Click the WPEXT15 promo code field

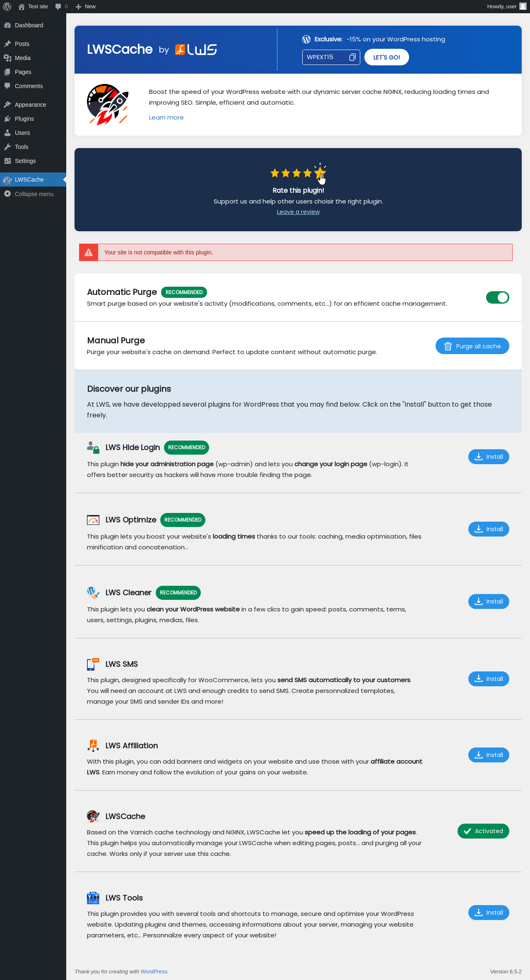click(325, 57)
